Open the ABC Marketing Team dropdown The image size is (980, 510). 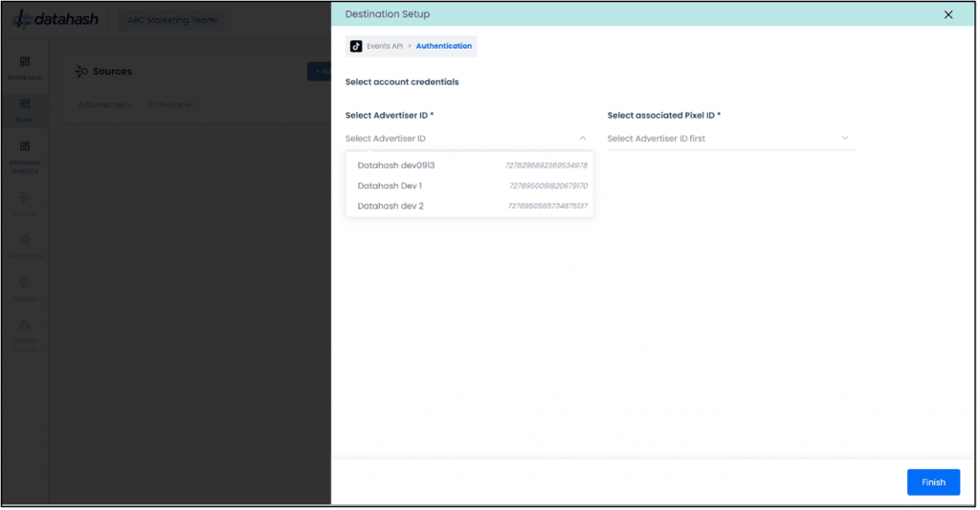coord(171,20)
